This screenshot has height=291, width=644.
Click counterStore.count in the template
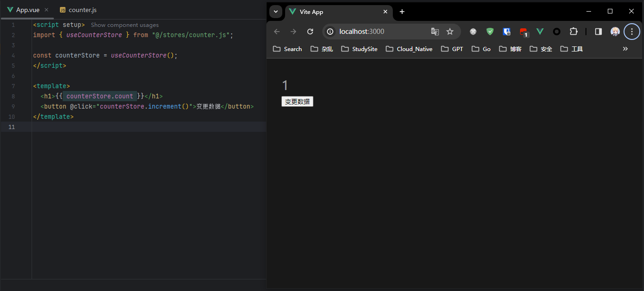coord(100,96)
